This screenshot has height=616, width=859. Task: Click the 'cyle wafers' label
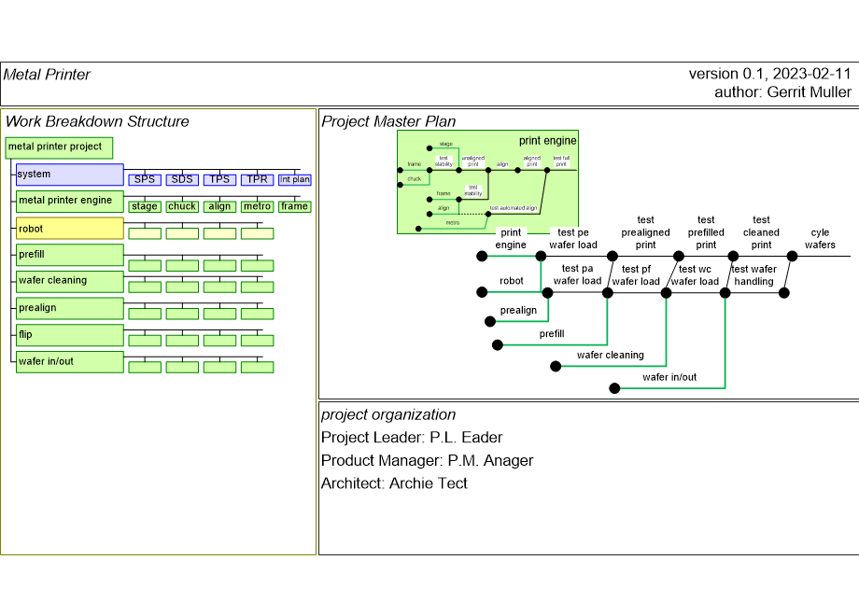click(x=820, y=239)
